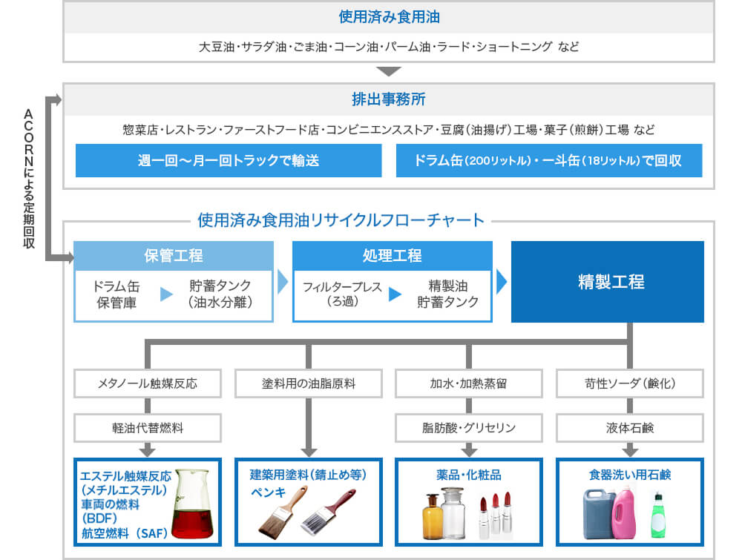Click the 液体石鹸 label box
The height and width of the screenshot is (560, 742).
pyautogui.click(x=630, y=428)
